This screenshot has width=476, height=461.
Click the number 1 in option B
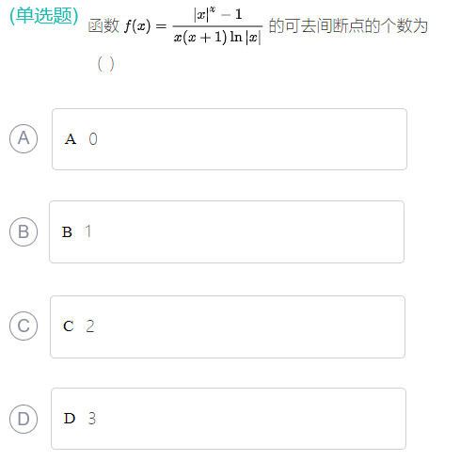88,231
